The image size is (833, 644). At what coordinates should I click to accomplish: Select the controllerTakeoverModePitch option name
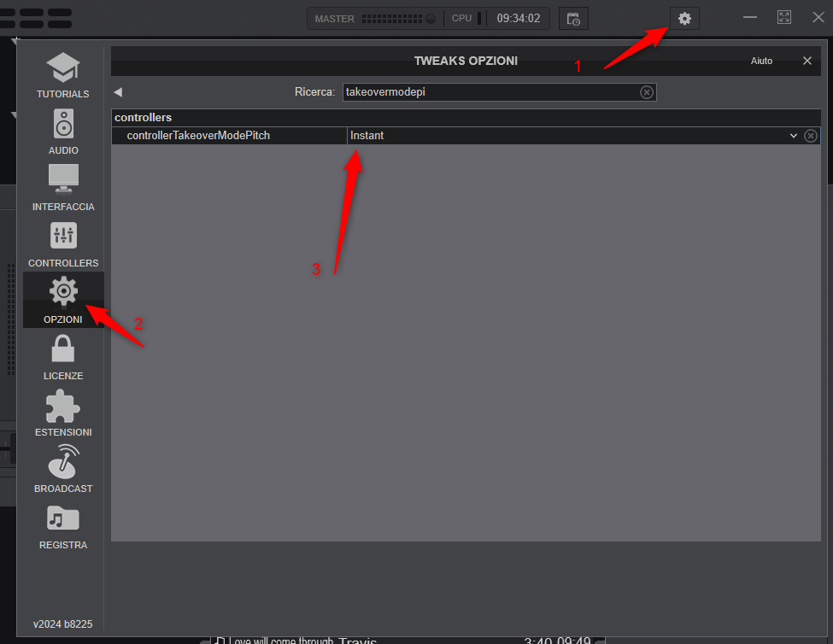click(x=198, y=136)
